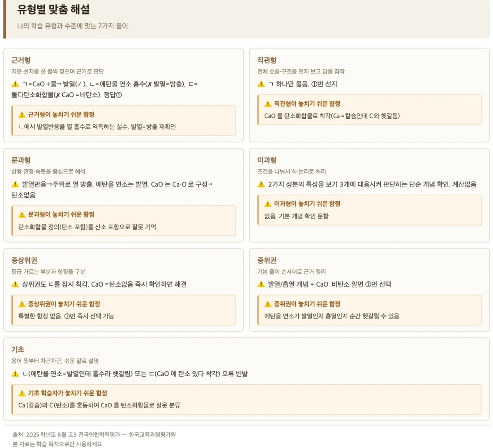Screen dimensions: 493x448
Task: Click warning icon in '기초 학습자가 놓치기 쉬운 함정' heading
Action: 22,393
